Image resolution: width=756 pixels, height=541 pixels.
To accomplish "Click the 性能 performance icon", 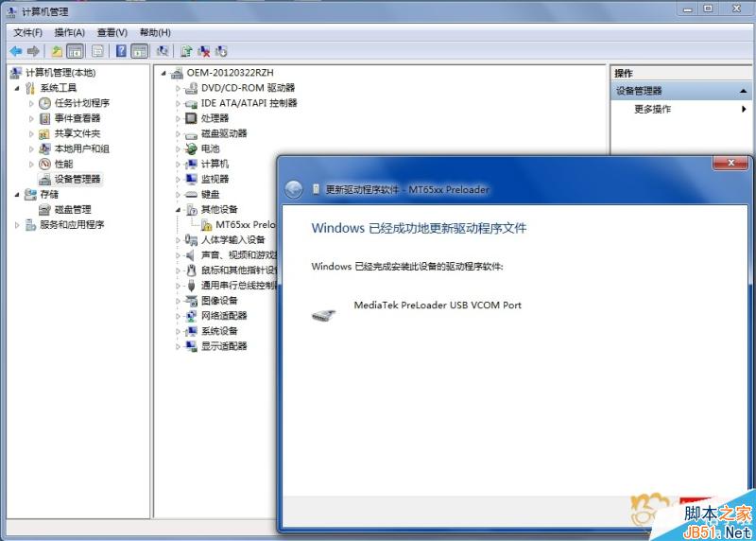I will (x=44, y=164).
